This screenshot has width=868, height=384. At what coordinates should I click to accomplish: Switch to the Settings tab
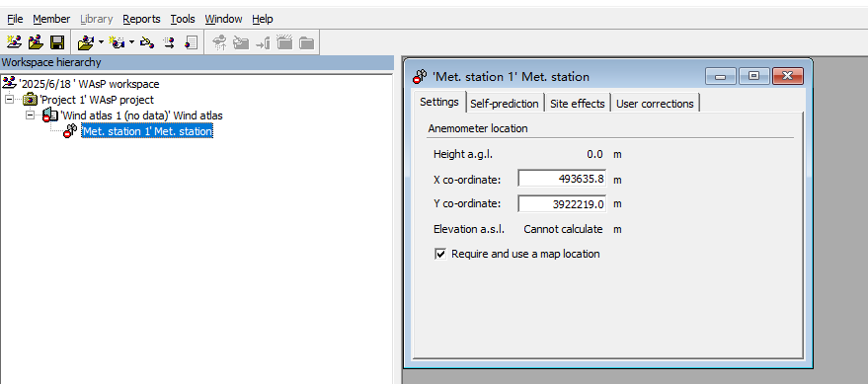pyautogui.click(x=439, y=103)
